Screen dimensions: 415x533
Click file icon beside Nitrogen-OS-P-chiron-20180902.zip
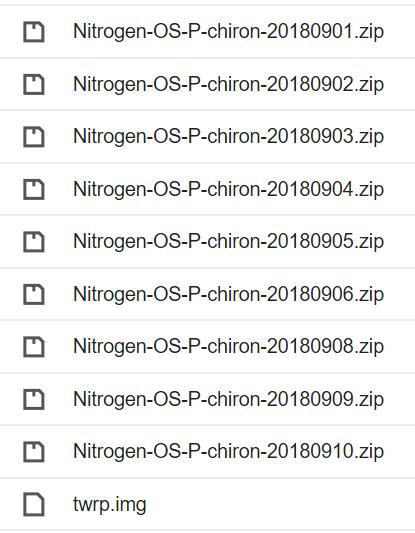tap(34, 84)
